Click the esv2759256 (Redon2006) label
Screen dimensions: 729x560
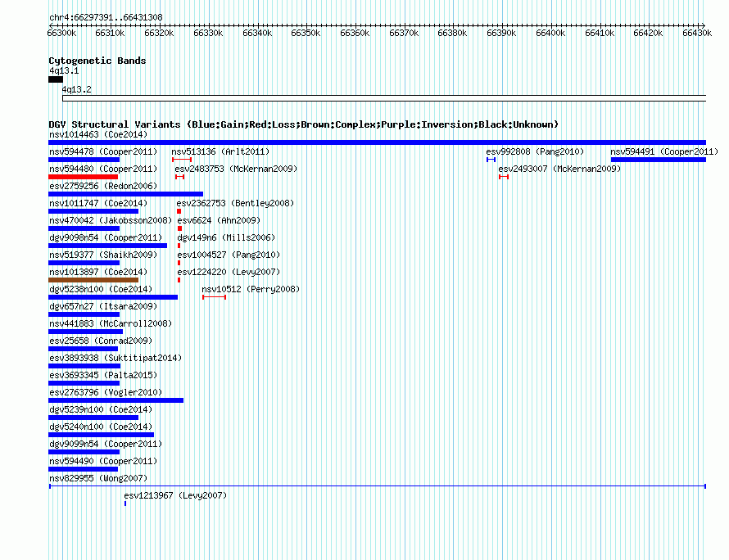pos(103,187)
